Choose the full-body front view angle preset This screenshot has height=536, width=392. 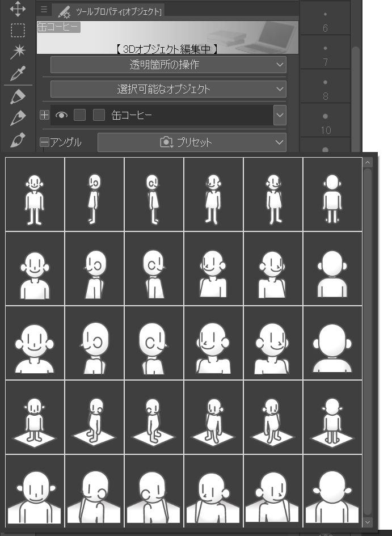coord(35,195)
